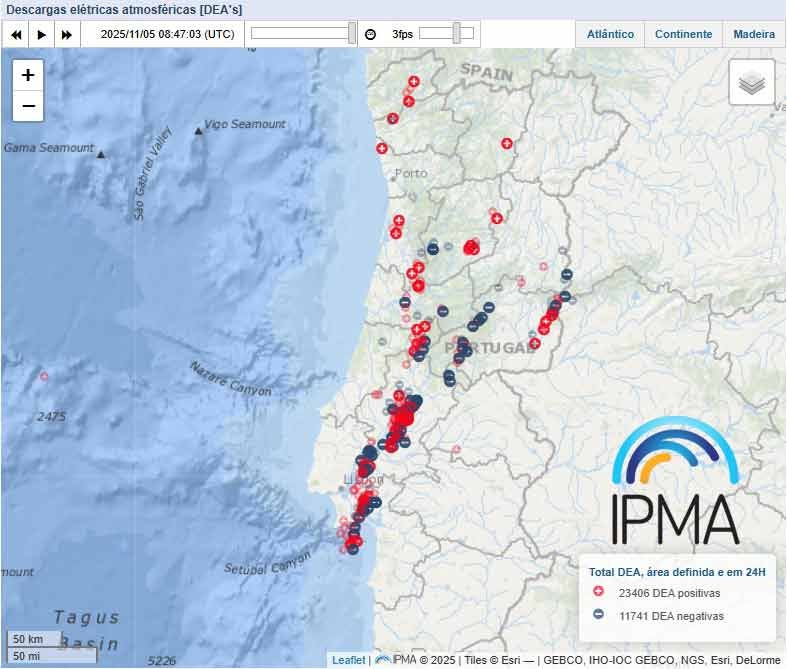Screen dimensions: 787x669
Task: Click the isolated lightning marker in the Atlantic
Action: (43, 376)
